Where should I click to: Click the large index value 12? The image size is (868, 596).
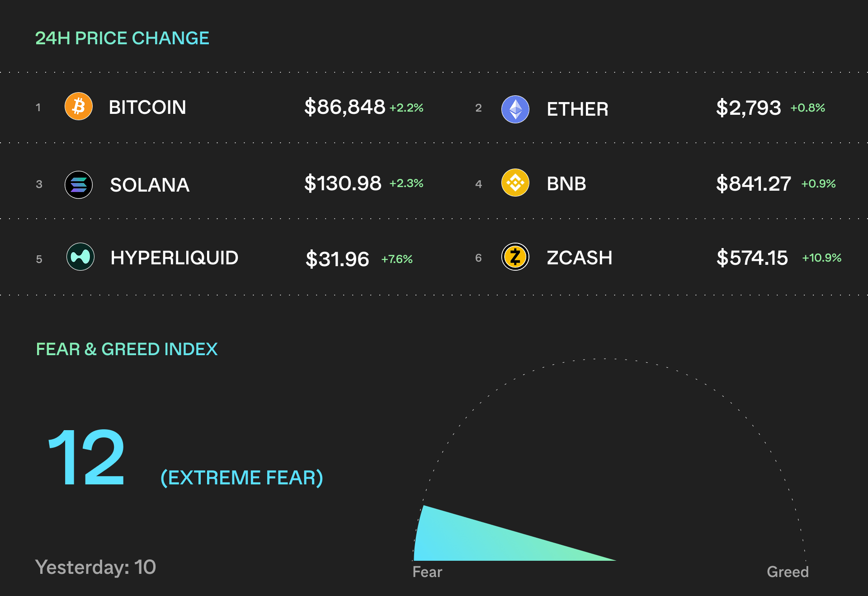[x=87, y=458]
